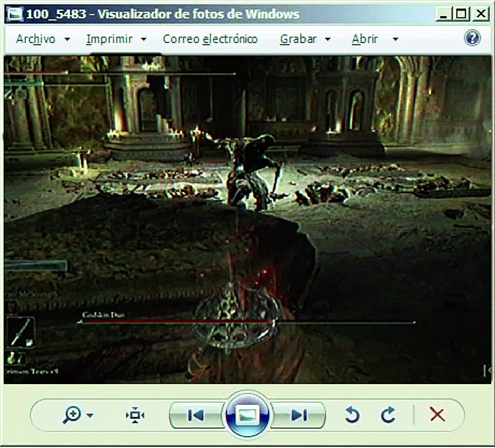The height and width of the screenshot is (448, 495).
Task: Expand the Archivo dropdown arrow
Action: [x=67, y=39]
